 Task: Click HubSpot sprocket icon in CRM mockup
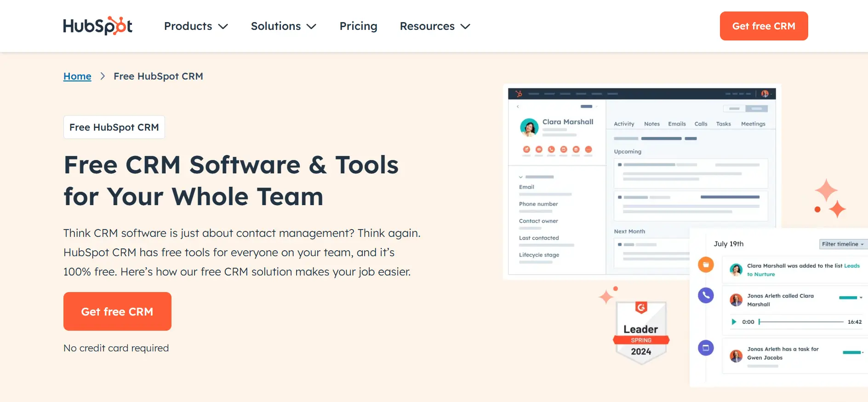519,93
